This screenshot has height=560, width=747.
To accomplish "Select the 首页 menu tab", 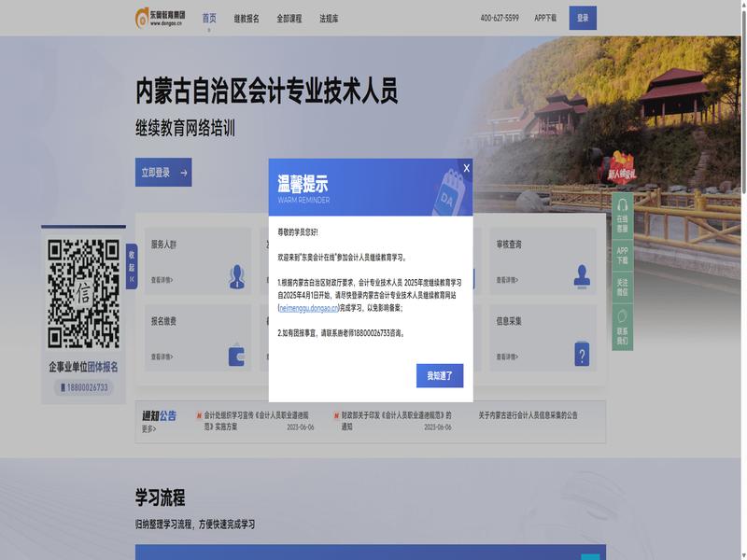I will click(209, 18).
